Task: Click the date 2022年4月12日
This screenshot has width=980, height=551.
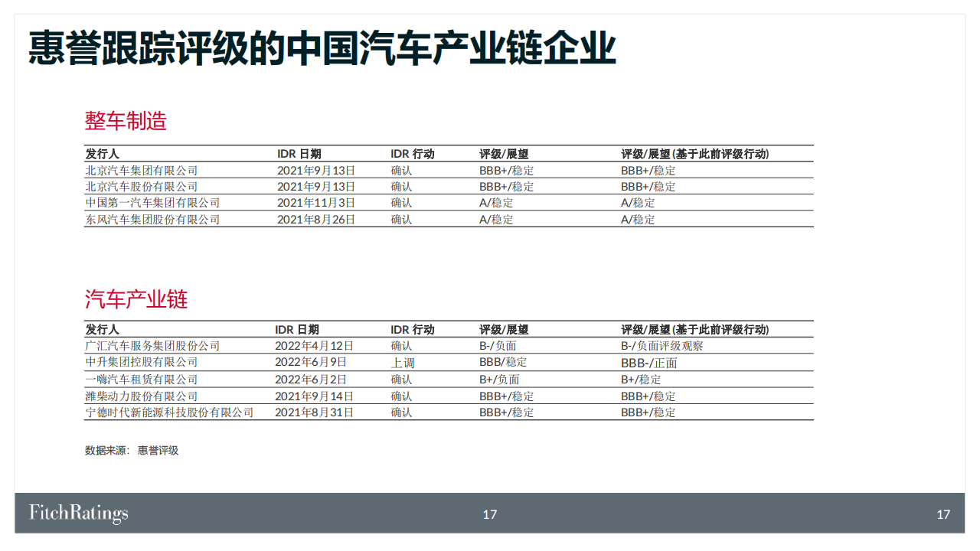Action: tap(314, 346)
